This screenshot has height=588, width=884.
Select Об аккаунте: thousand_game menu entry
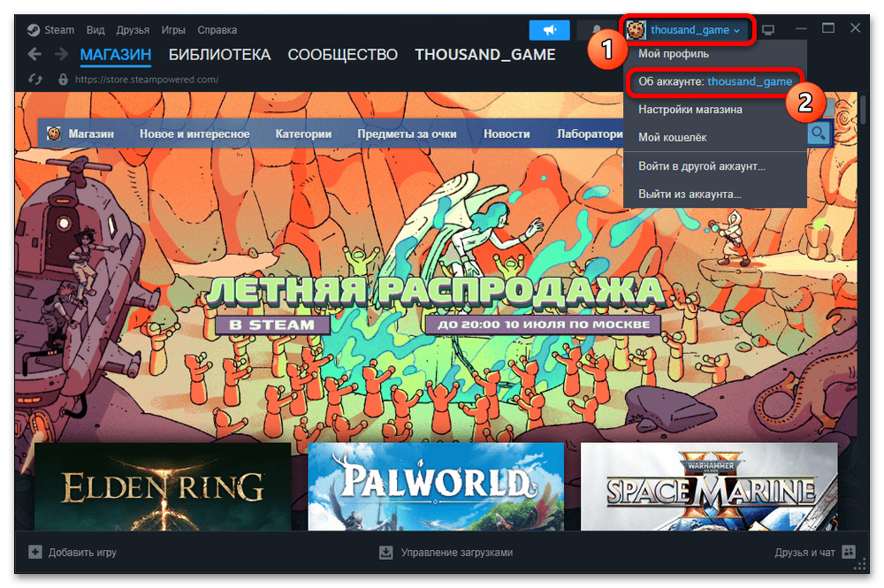[x=714, y=81]
